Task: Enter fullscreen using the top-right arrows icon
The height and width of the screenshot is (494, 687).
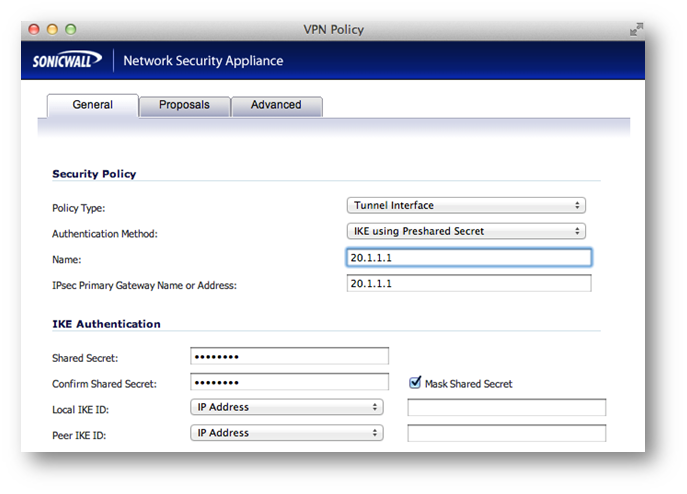Action: [635, 30]
